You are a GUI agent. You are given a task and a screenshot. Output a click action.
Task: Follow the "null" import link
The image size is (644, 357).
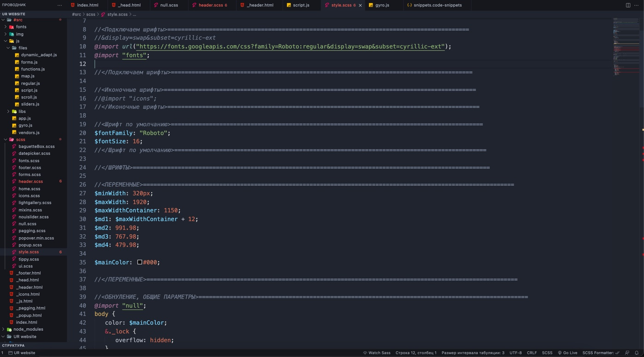point(132,305)
